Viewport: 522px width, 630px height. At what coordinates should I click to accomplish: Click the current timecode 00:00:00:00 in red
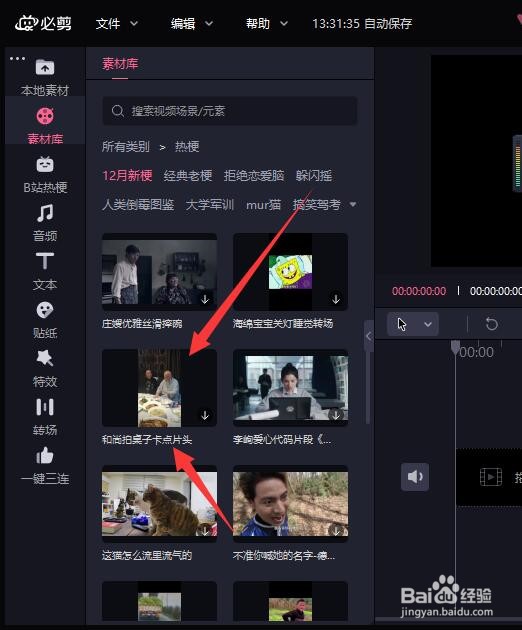(x=419, y=291)
